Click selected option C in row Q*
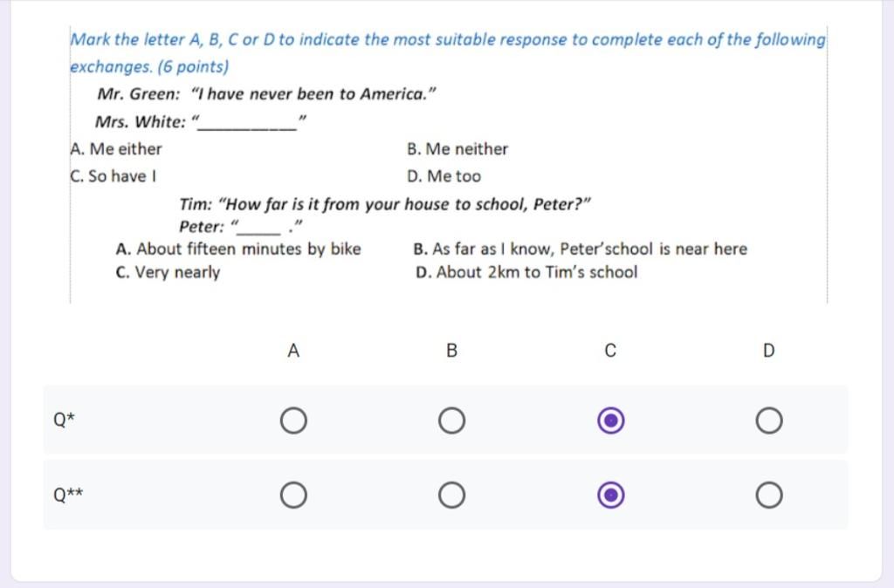894x588 pixels. tap(610, 420)
